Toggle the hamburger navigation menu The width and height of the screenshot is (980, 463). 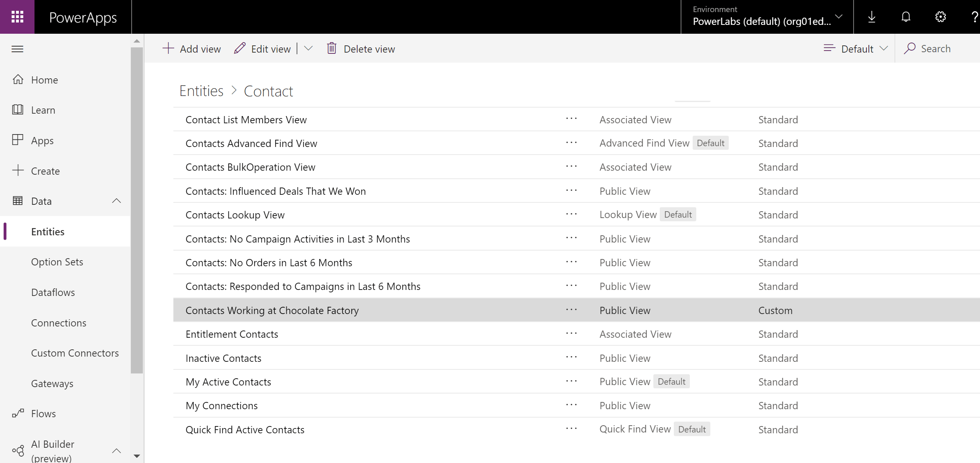coord(17,49)
